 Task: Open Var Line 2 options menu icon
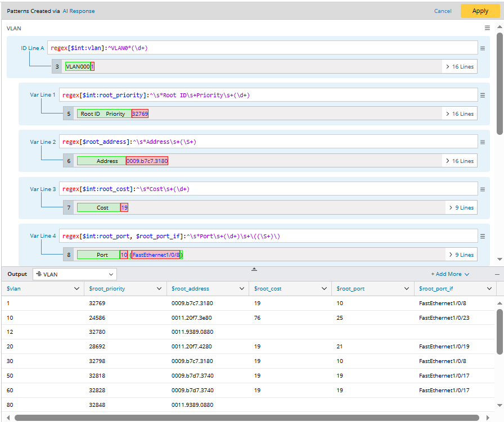click(483, 142)
